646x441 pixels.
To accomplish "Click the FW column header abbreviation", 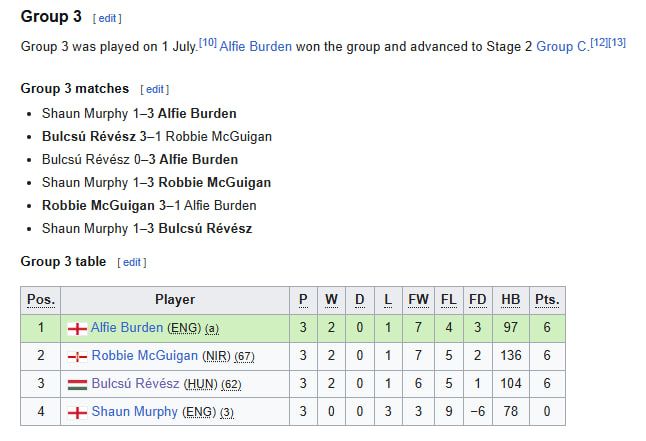I will [418, 300].
